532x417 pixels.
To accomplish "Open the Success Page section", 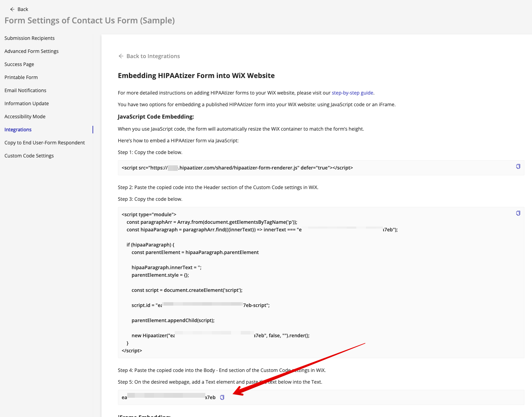I will 19,64.
